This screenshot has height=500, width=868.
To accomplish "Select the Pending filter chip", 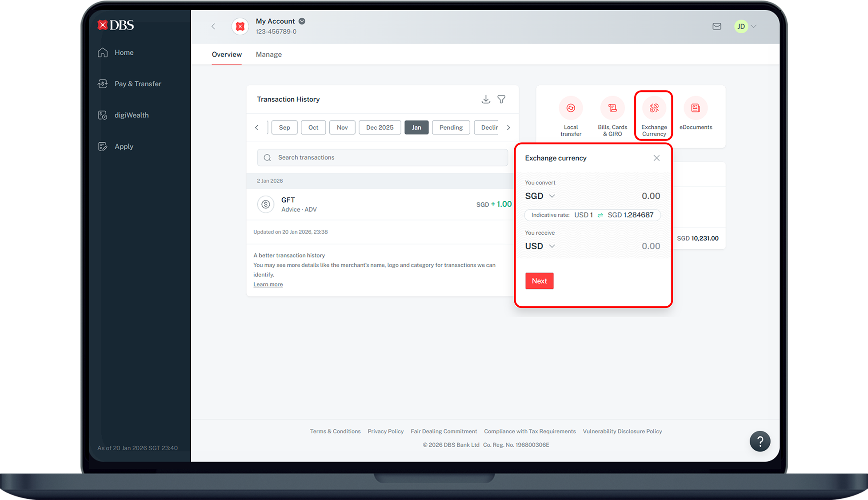I will coord(451,128).
